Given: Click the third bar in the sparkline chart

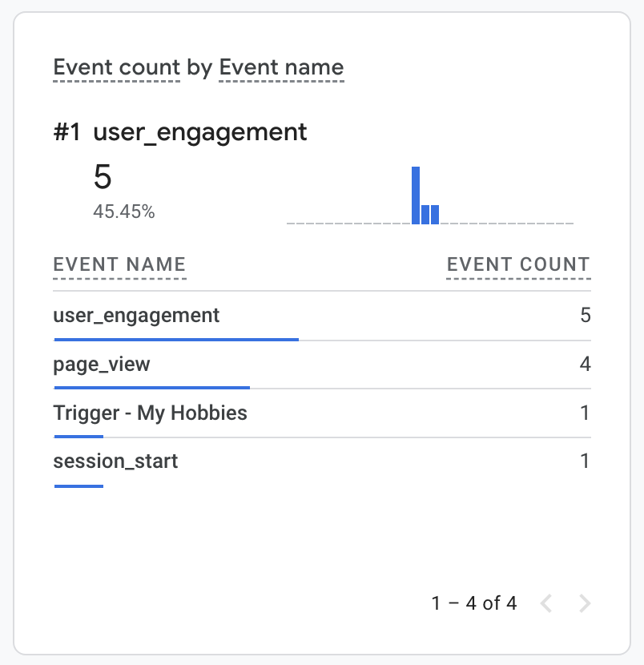Looking at the screenshot, I should point(435,214).
